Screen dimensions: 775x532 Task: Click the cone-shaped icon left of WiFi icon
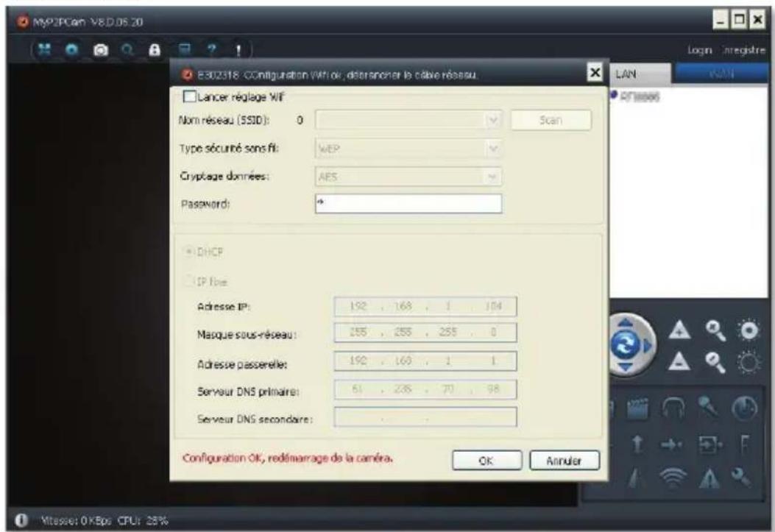coord(637,478)
